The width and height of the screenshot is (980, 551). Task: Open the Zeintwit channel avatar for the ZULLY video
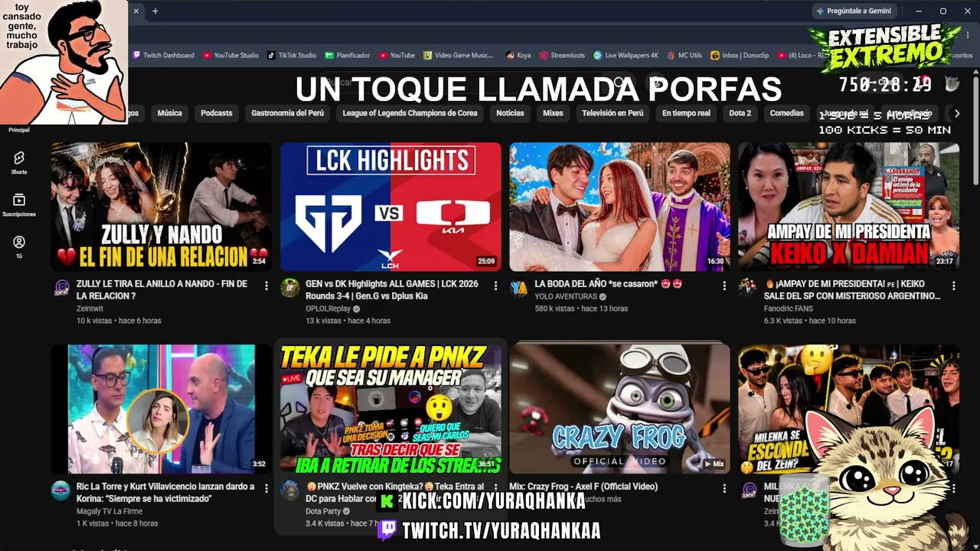point(61,289)
